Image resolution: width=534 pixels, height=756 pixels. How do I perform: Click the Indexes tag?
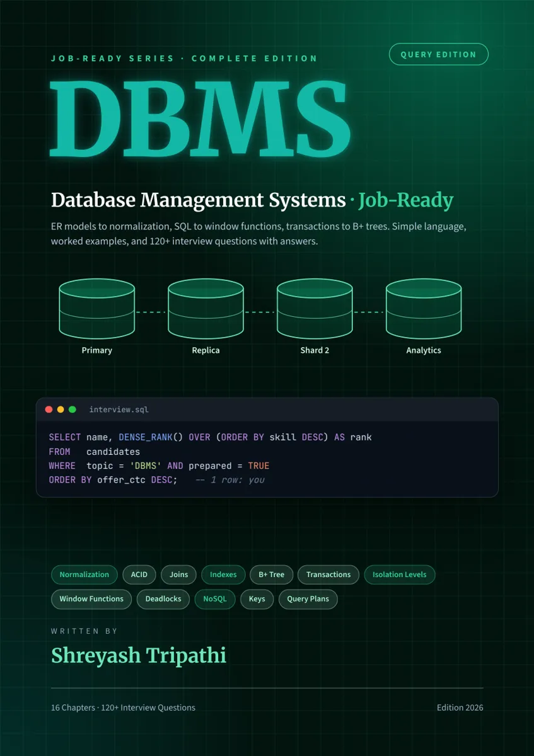tap(223, 575)
